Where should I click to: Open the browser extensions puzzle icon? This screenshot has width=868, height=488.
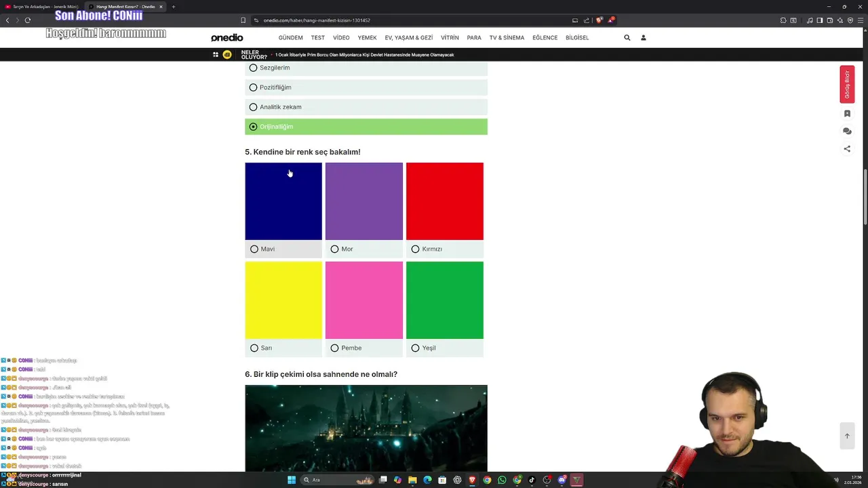click(783, 20)
